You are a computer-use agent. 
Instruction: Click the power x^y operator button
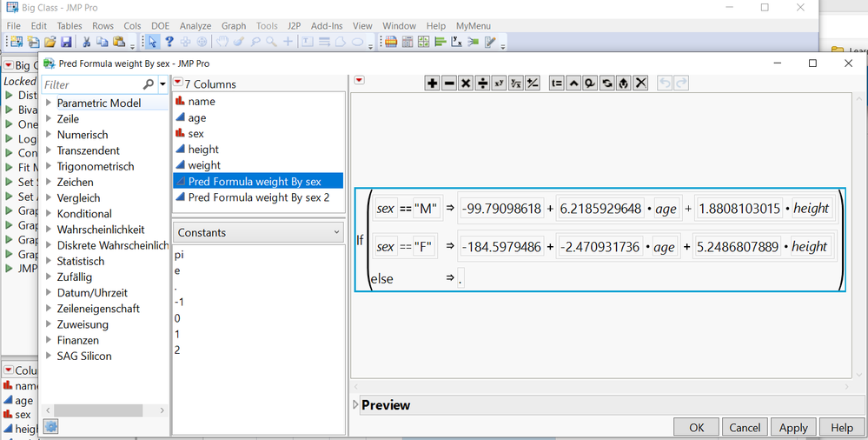[499, 83]
